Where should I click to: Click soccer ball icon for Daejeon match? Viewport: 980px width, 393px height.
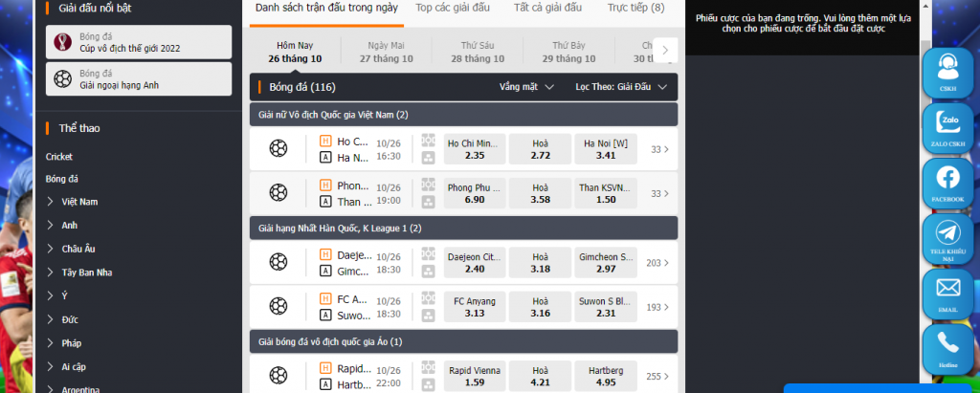(x=278, y=262)
